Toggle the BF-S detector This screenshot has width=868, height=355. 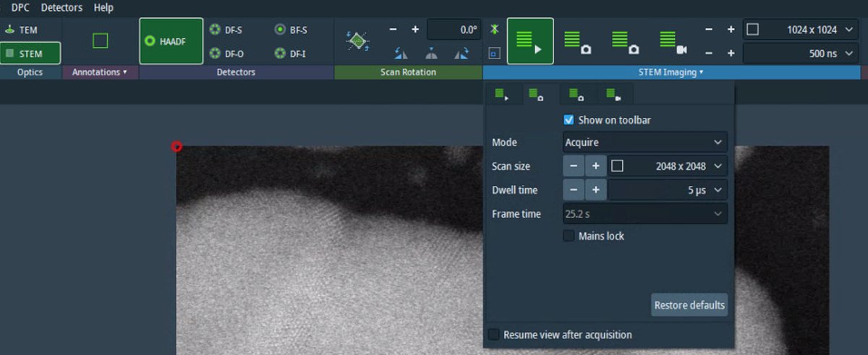coord(291,30)
